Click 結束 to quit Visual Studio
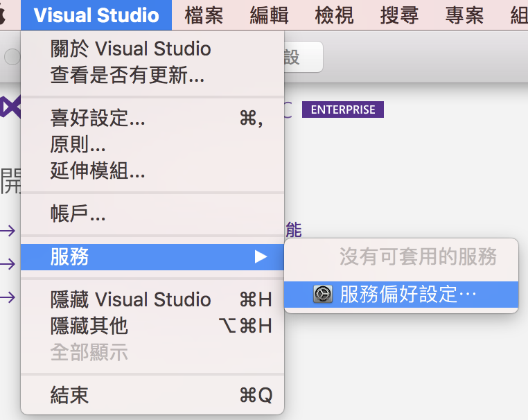This screenshot has width=528, height=420. click(152, 395)
